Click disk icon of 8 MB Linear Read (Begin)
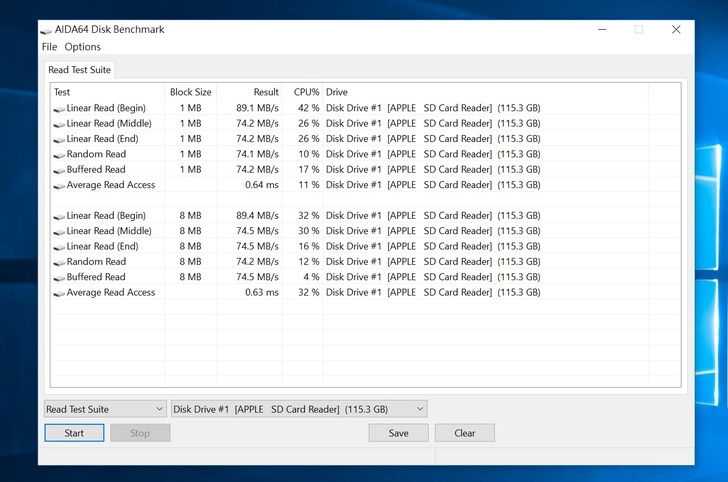Image resolution: width=728 pixels, height=482 pixels. 59,216
